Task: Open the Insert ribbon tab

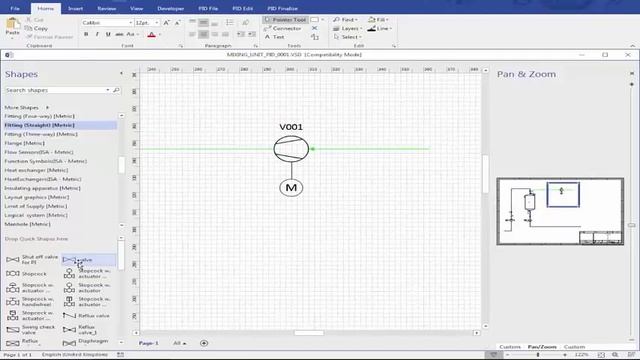Action: point(75,8)
